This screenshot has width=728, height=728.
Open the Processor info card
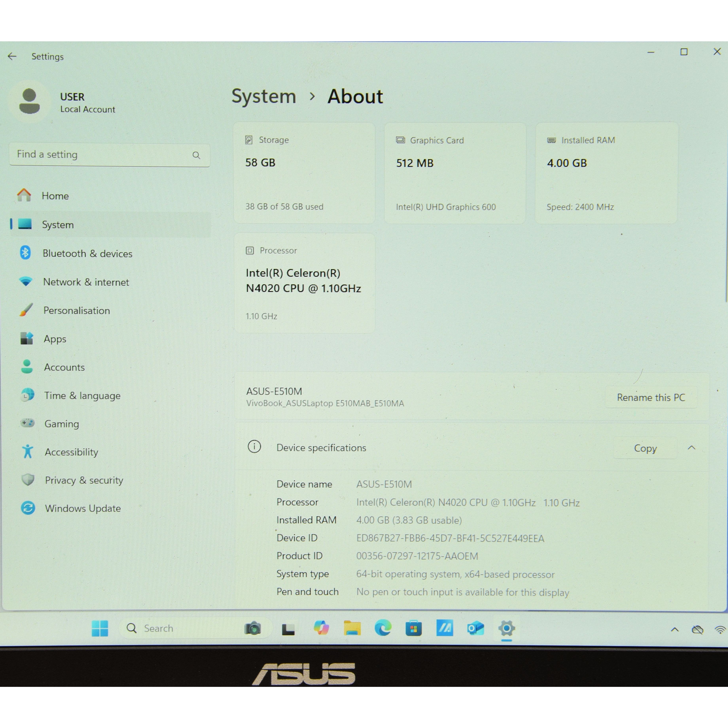click(304, 283)
